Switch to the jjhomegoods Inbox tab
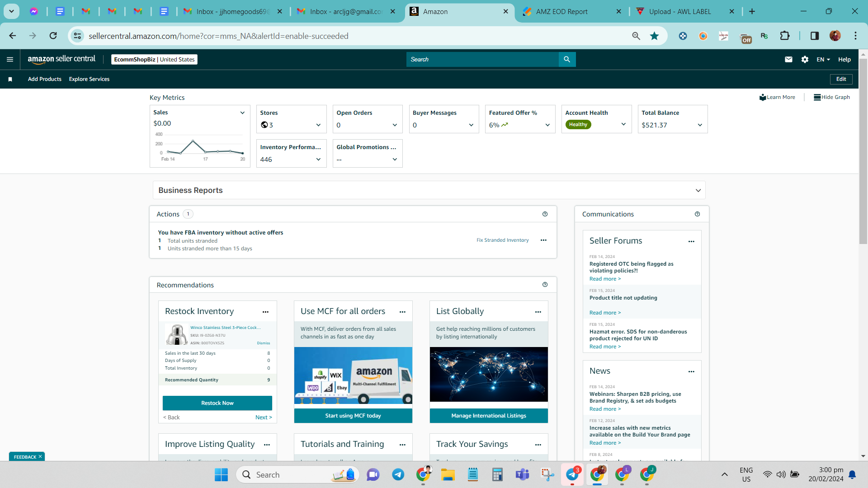The height and width of the screenshot is (488, 868). click(232, 11)
